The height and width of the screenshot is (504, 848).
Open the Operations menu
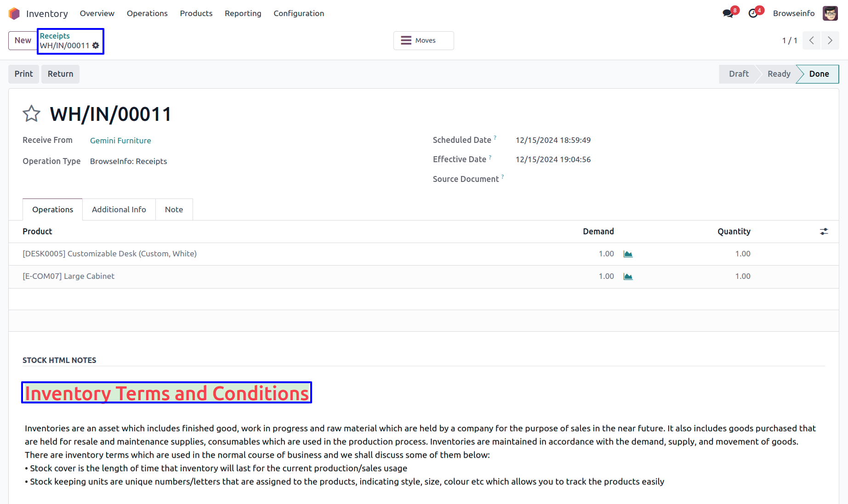(x=147, y=13)
